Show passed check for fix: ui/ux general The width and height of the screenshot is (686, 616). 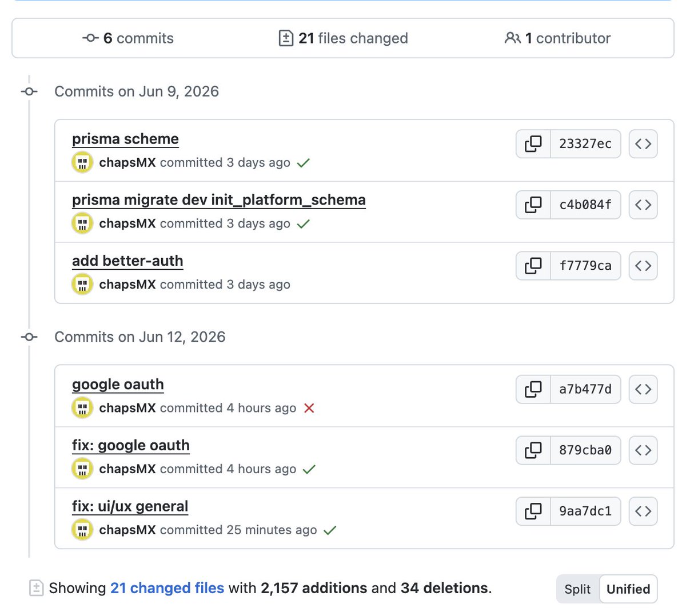pyautogui.click(x=330, y=530)
